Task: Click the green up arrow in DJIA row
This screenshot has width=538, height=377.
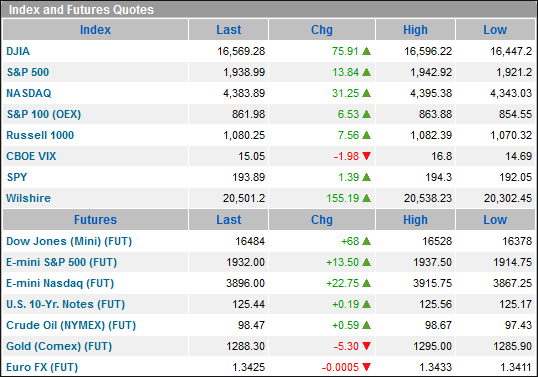Action: 366,51
